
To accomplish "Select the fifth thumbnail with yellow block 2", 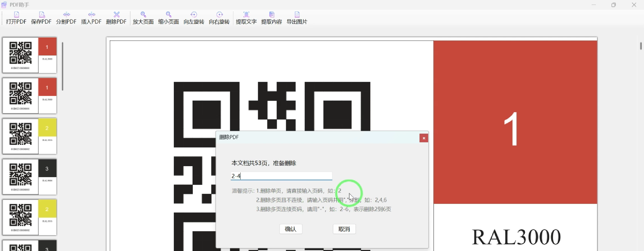I will [x=29, y=217].
